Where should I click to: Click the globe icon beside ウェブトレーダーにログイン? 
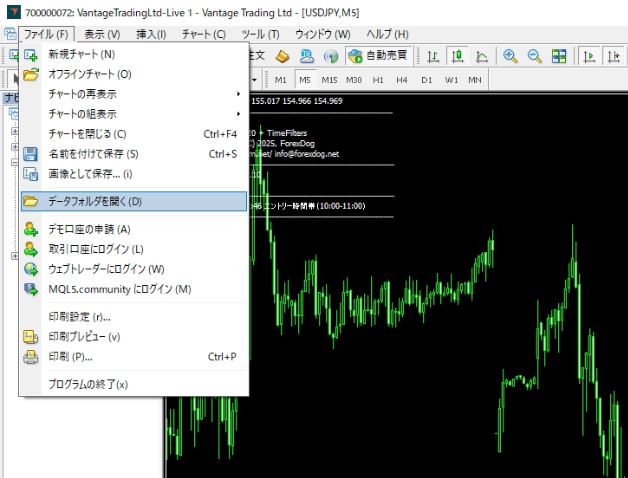31,269
